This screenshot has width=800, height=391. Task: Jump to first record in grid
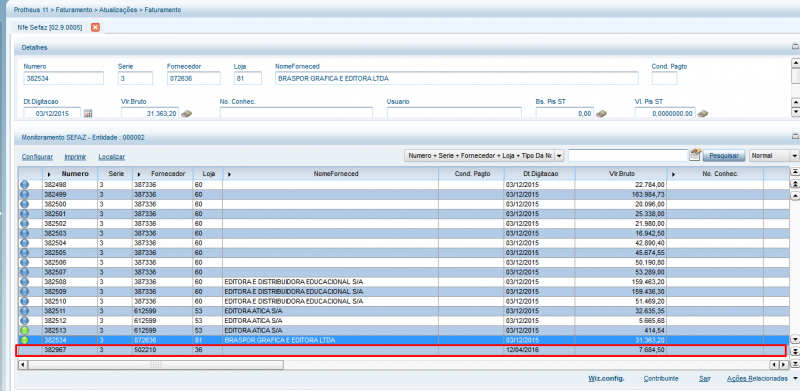pyautogui.click(x=794, y=172)
